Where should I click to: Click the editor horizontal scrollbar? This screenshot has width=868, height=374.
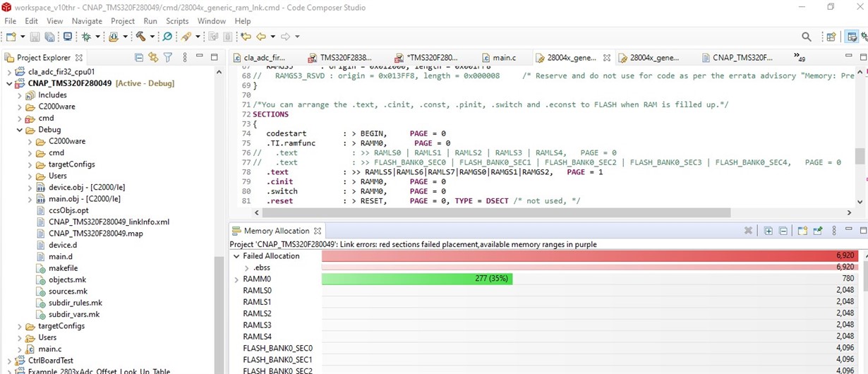(494, 212)
